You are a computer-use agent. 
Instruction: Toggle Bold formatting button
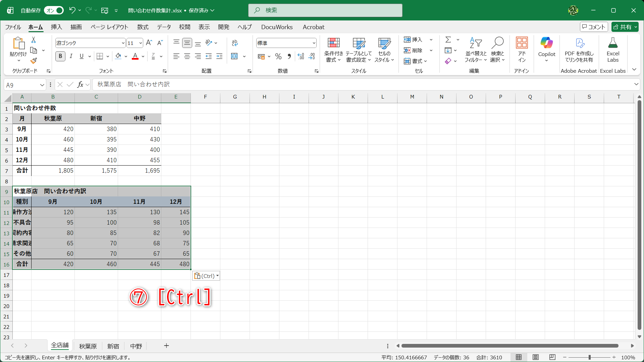click(60, 56)
